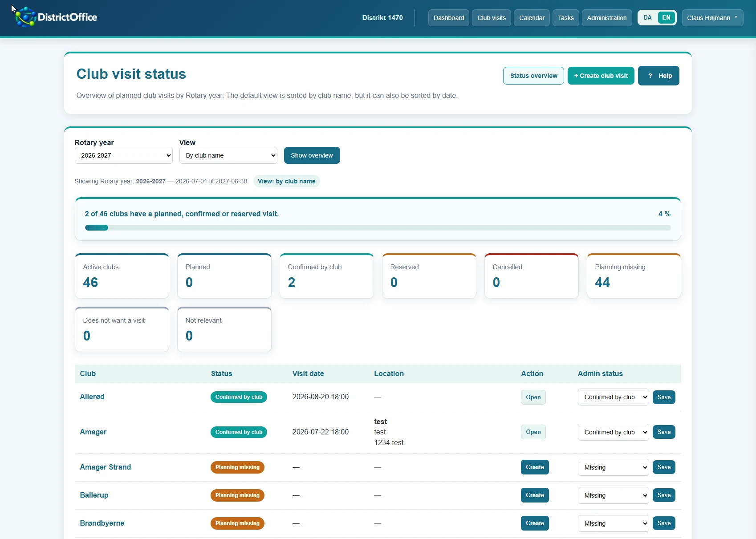756x539 pixels.
Task: Click the DistrictOffice logo
Action: [56, 17]
